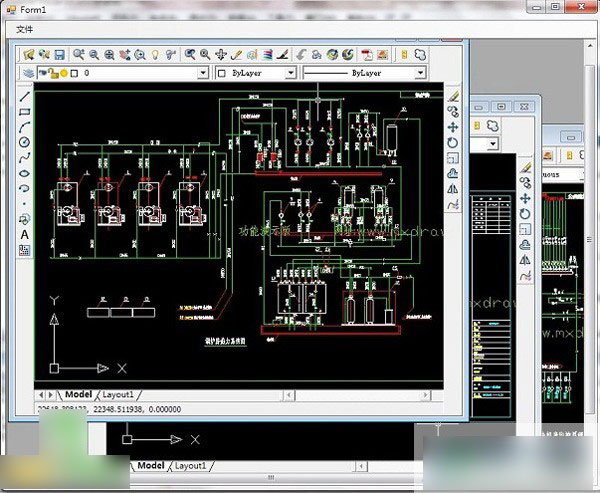The height and width of the screenshot is (493, 600).
Task: Click the save floppy disk icon
Action: pos(59,55)
